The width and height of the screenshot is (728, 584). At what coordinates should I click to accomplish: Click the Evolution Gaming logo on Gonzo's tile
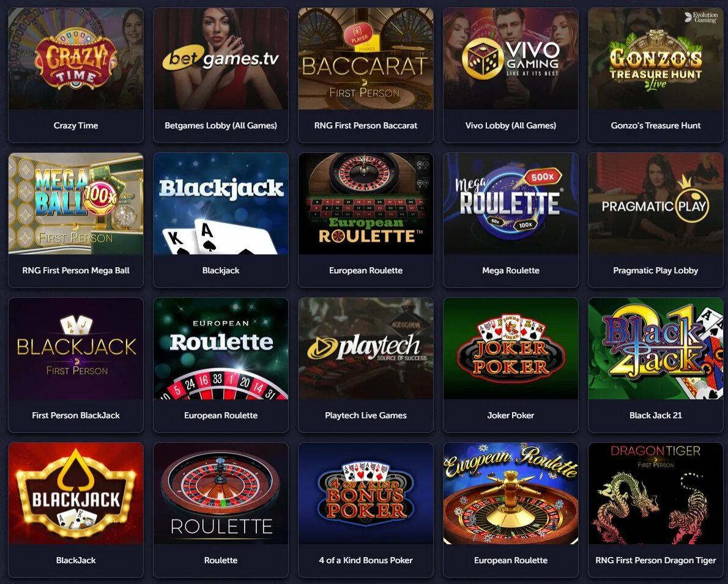coord(701,18)
